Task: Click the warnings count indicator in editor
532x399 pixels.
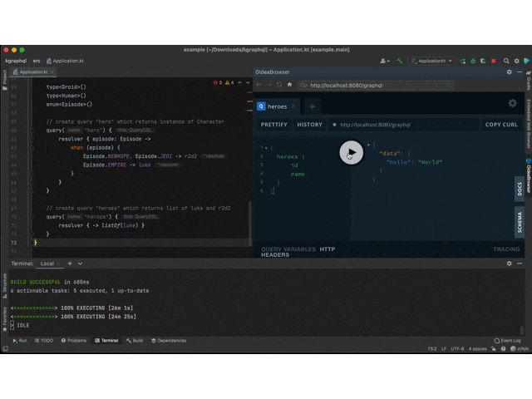Action: (x=229, y=82)
